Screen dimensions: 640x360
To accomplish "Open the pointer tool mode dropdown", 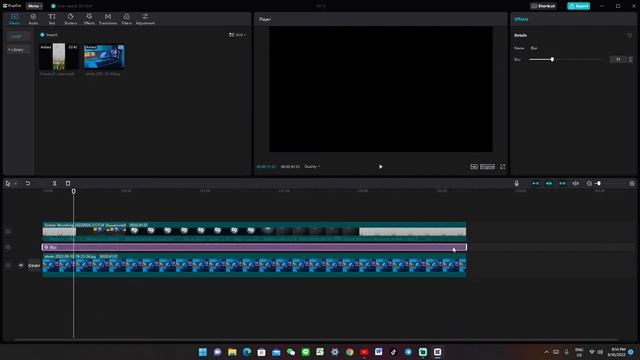I will [x=16, y=184].
